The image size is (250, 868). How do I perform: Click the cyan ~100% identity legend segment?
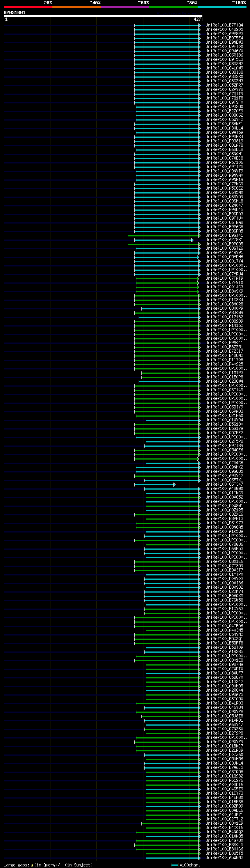point(222,7)
